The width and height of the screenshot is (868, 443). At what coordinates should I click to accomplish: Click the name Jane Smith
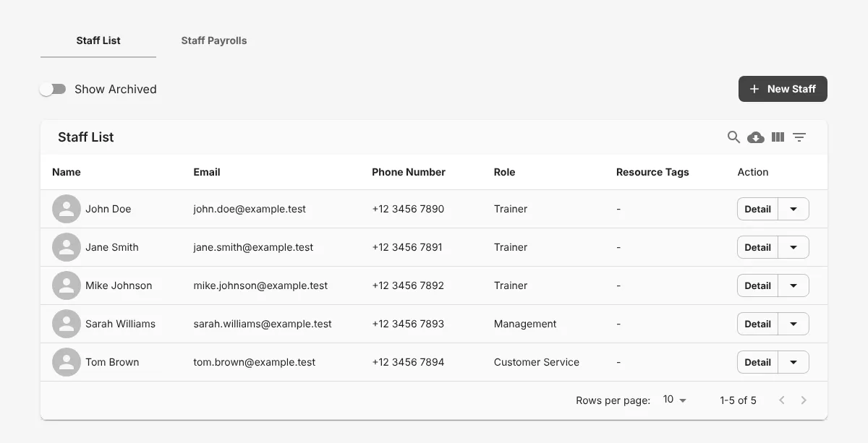pyautogui.click(x=112, y=247)
